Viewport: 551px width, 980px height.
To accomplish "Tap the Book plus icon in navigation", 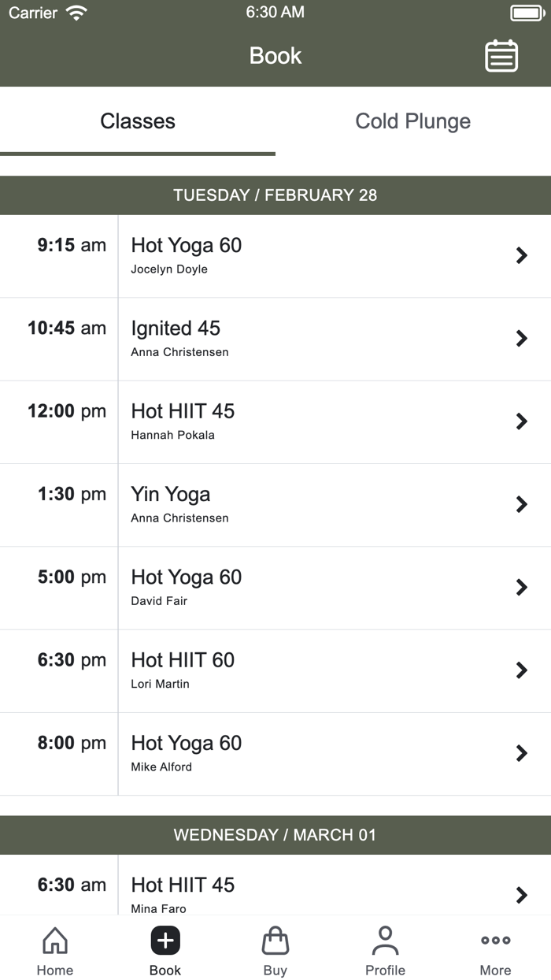I will click(165, 941).
